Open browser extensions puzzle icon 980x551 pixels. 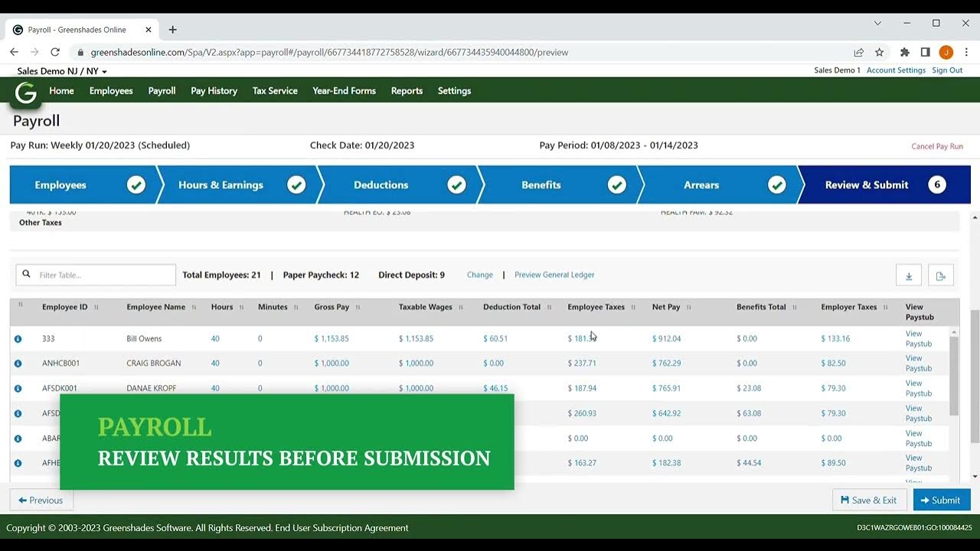tap(905, 52)
